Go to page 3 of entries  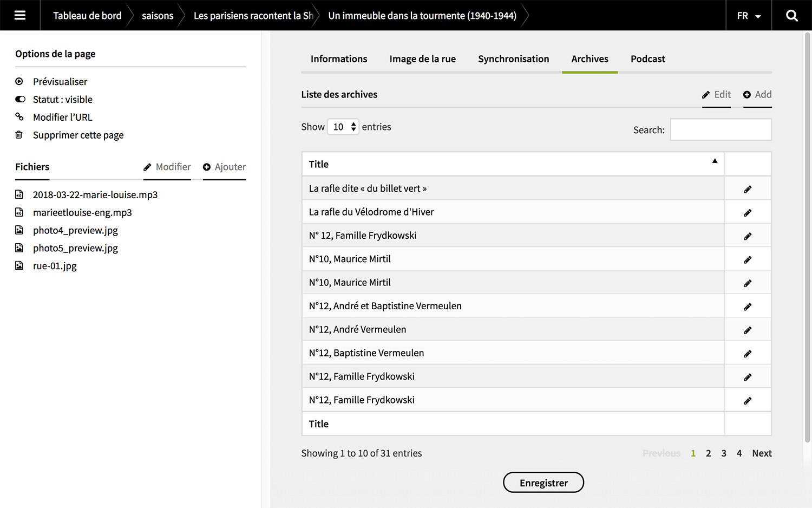[724, 453]
